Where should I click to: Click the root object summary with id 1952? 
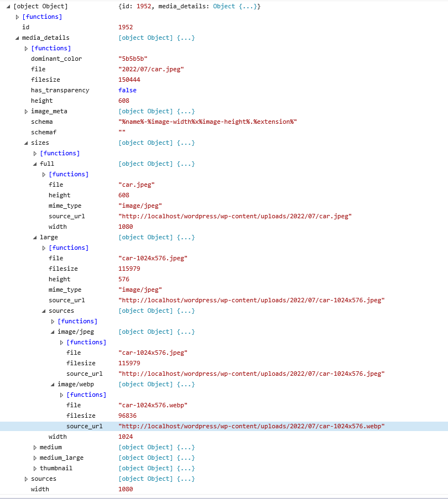click(190, 7)
